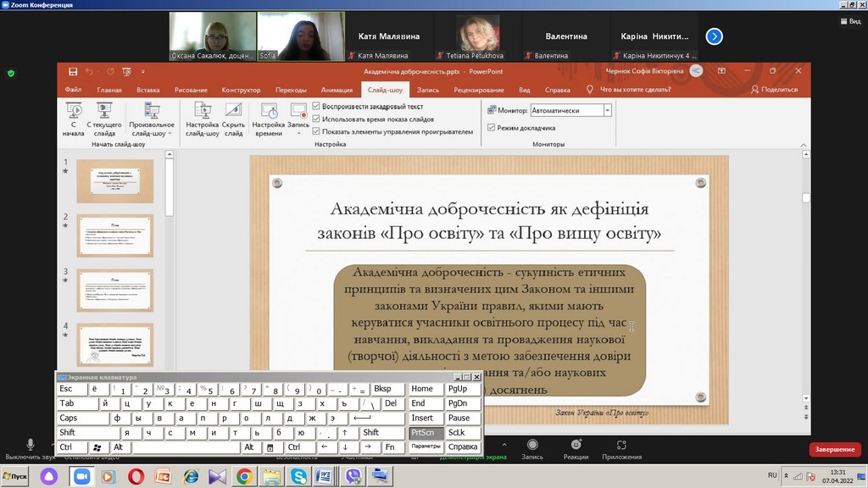This screenshot has height=488, width=868.
Task: Expand the Record (Запись) slideshow dropdown arrow
Action: tap(298, 133)
